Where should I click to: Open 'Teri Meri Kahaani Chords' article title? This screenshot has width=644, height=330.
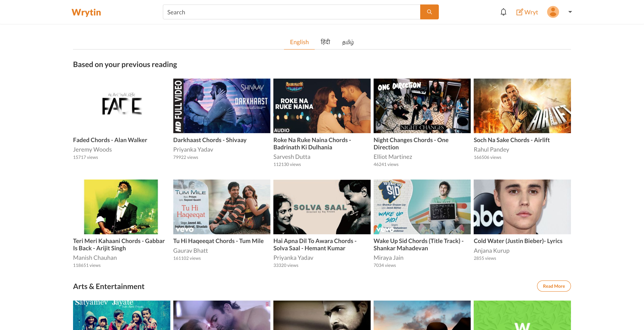[x=119, y=245]
